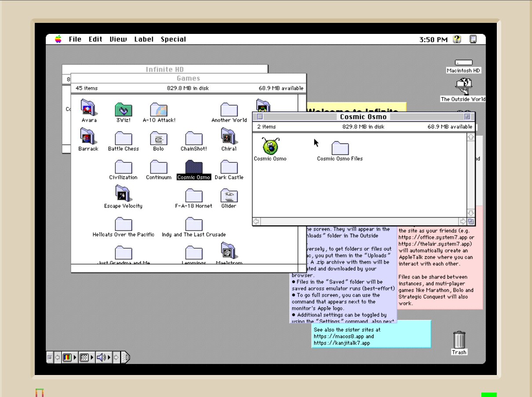The height and width of the screenshot is (397, 532).
Task: Open the Help question-mark menu
Action: pyautogui.click(x=457, y=39)
